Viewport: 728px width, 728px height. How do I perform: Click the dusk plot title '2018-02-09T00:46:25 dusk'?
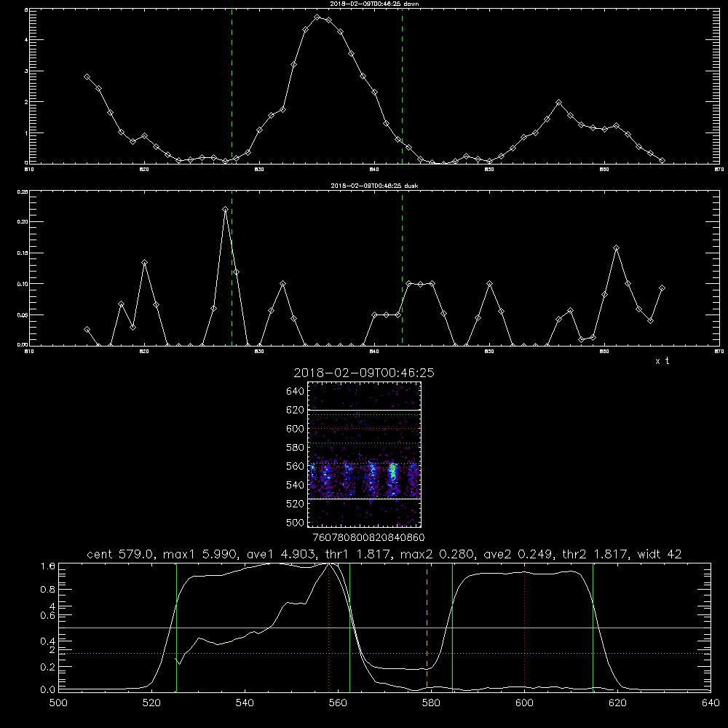coord(374,186)
